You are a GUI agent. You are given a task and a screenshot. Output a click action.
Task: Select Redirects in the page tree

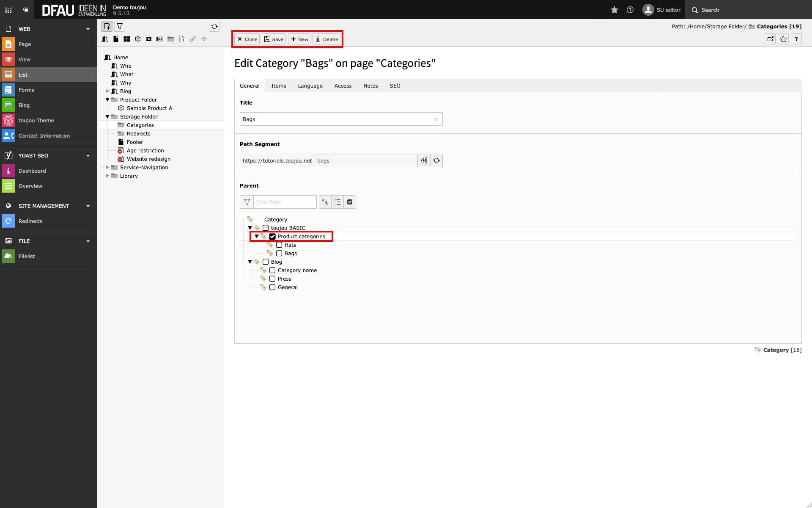pyautogui.click(x=138, y=133)
